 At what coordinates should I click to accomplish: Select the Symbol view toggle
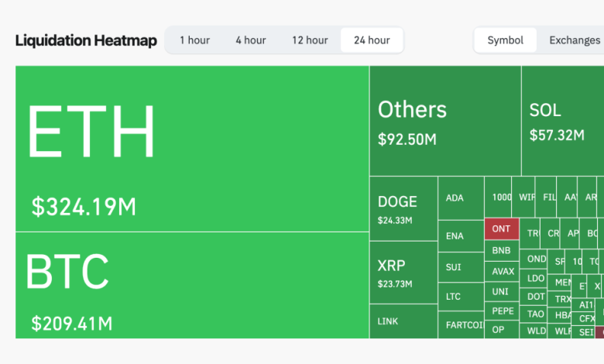[506, 40]
